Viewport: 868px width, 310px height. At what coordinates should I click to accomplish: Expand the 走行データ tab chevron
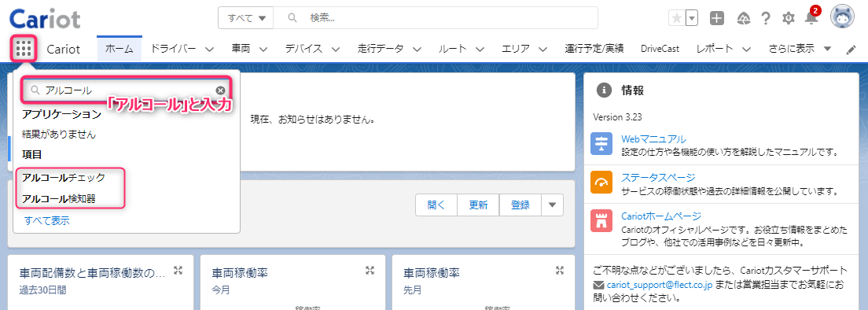tap(416, 50)
